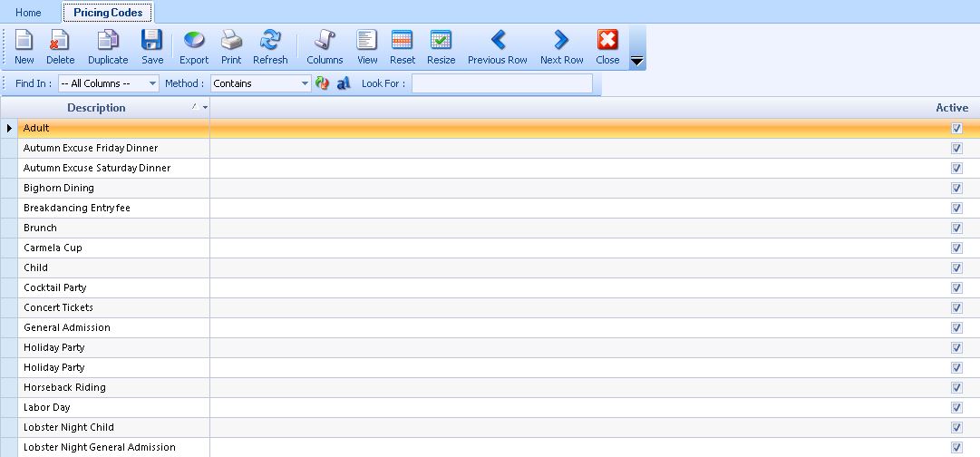Toggle Active checkbox for Labor Day
The height and width of the screenshot is (457, 980).
tap(956, 408)
